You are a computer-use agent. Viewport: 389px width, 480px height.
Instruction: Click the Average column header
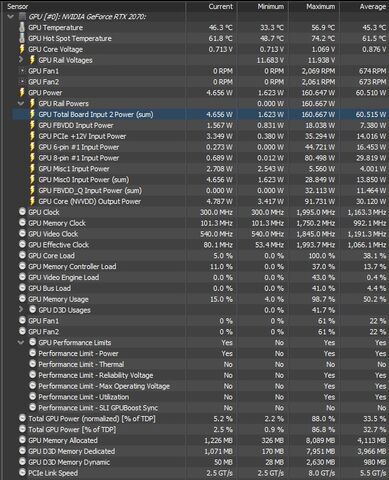pyautogui.click(x=372, y=6)
